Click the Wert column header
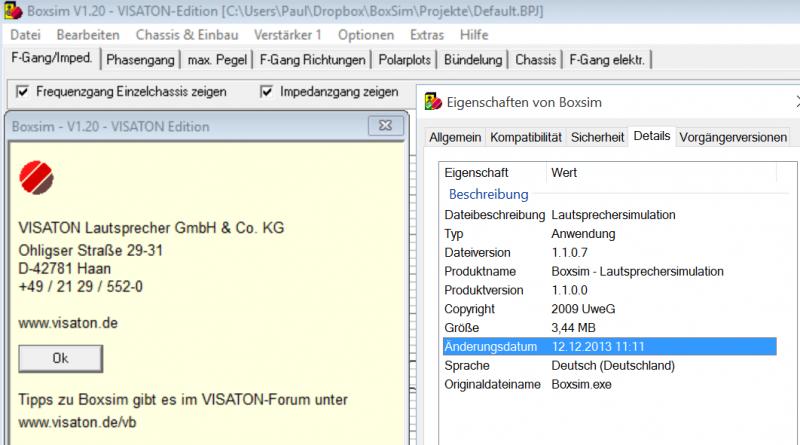This screenshot has width=800, height=445. (662, 172)
